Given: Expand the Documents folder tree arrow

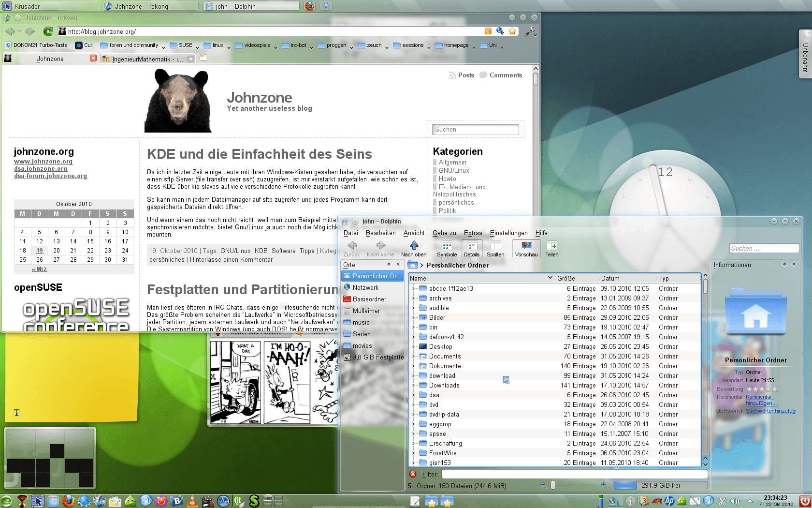Looking at the screenshot, I should pos(414,357).
